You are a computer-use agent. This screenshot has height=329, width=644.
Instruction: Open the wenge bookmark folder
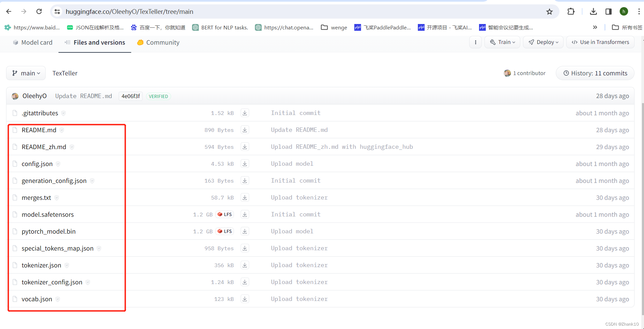[334, 27]
